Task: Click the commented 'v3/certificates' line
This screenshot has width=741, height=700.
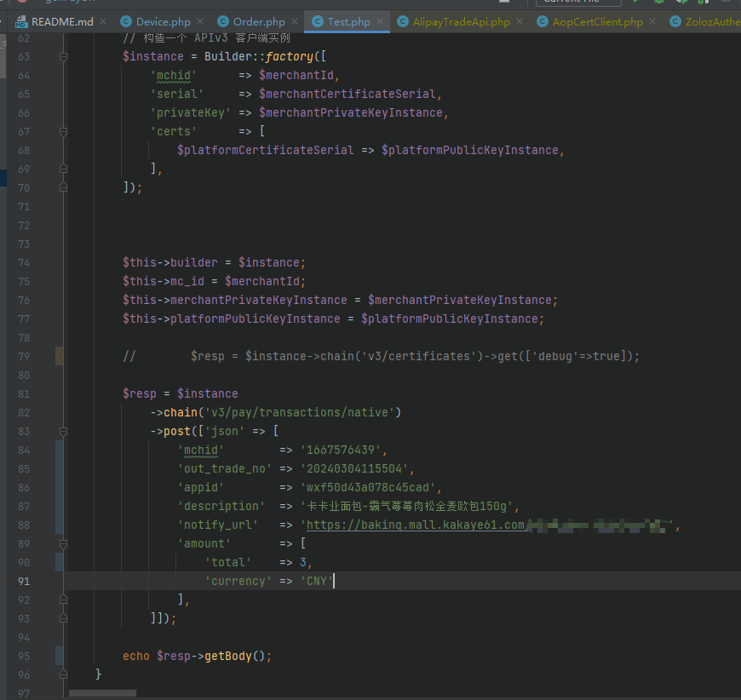Action: point(381,356)
